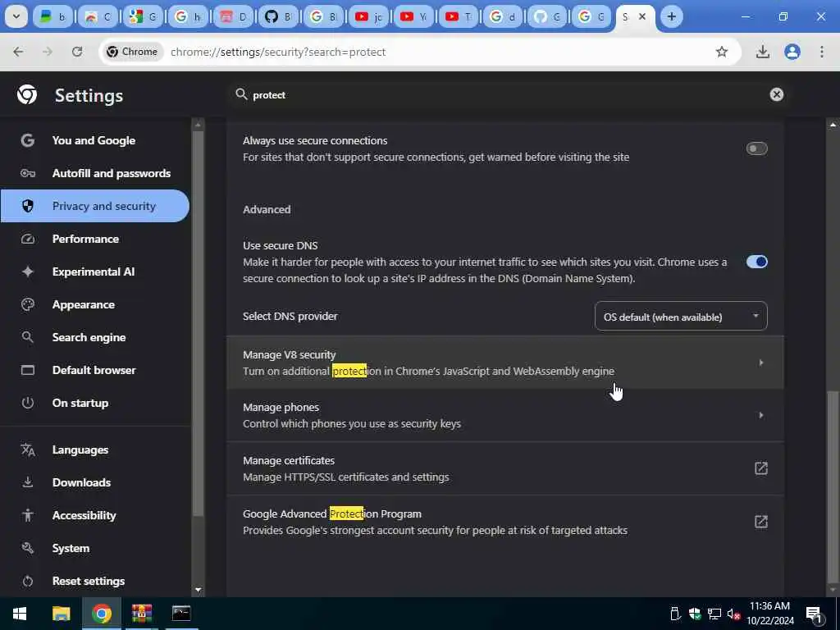
Task: Click the Settings page title
Action: [x=89, y=95]
